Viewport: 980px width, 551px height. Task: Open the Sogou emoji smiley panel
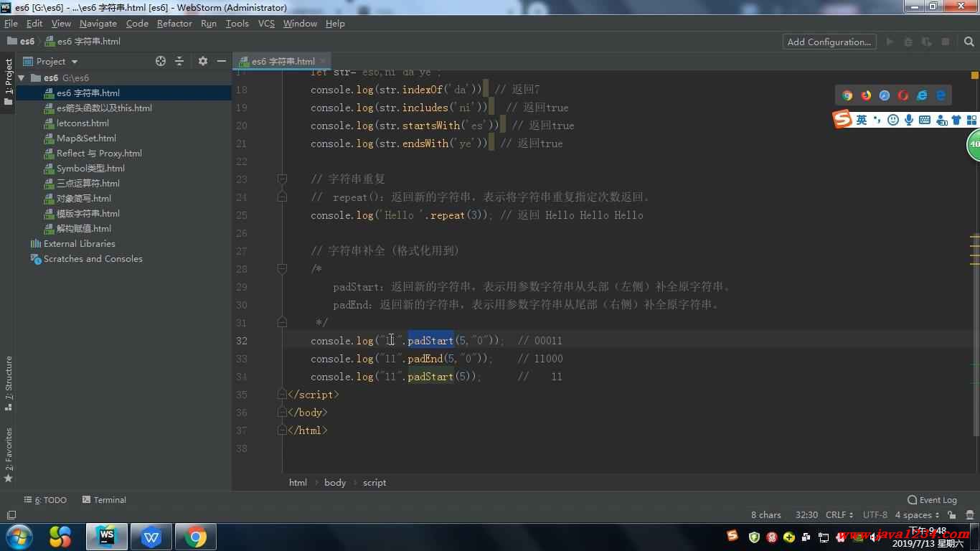coord(893,120)
